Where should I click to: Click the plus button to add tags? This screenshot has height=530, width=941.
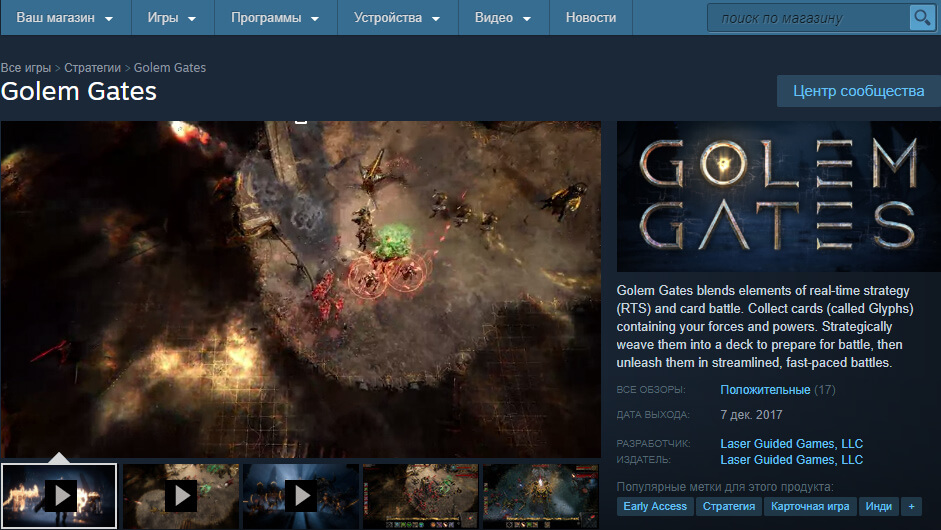click(912, 506)
